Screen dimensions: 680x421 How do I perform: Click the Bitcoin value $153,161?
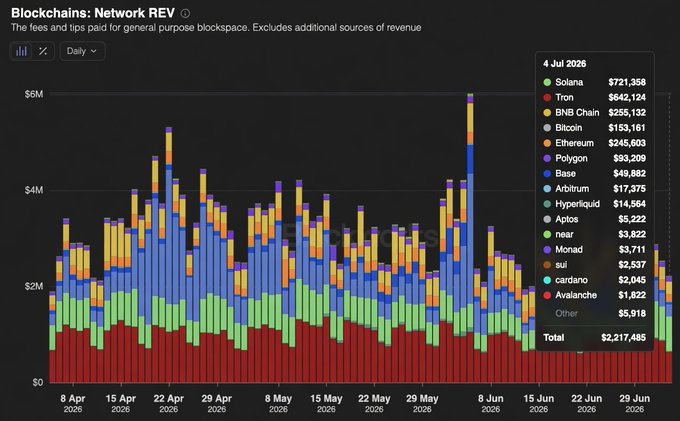[627, 128]
